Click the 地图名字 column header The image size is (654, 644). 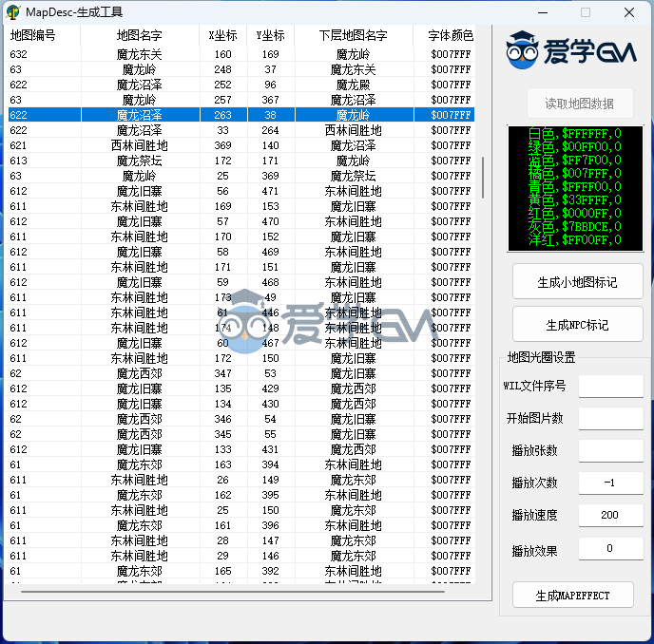[140, 35]
